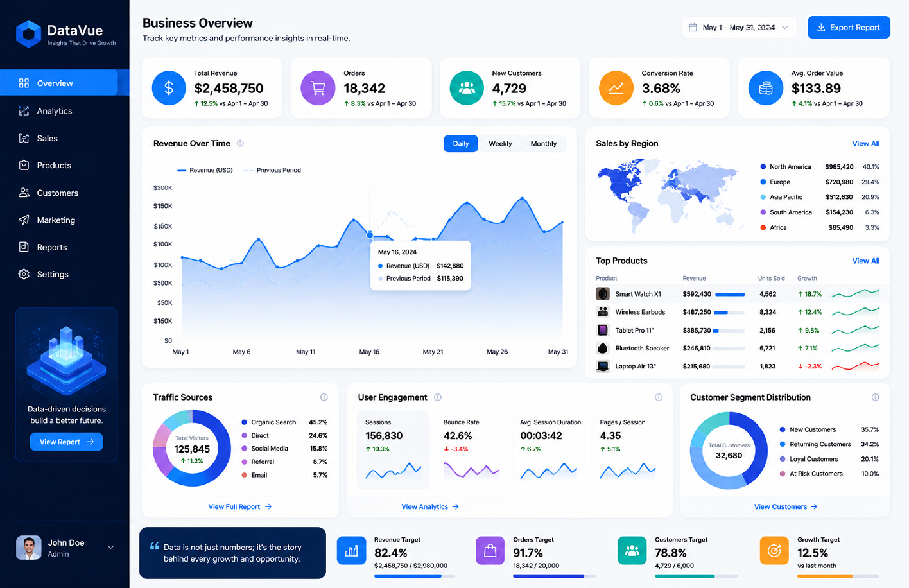The width and height of the screenshot is (909, 588).
Task: Click the Avg. Order Value coins icon
Action: tap(765, 88)
